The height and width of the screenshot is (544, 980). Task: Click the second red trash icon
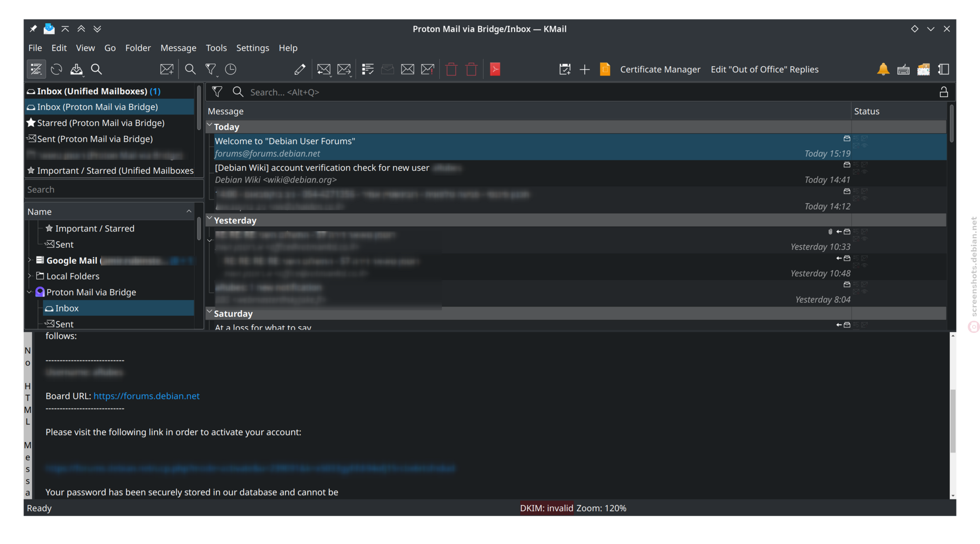click(471, 70)
